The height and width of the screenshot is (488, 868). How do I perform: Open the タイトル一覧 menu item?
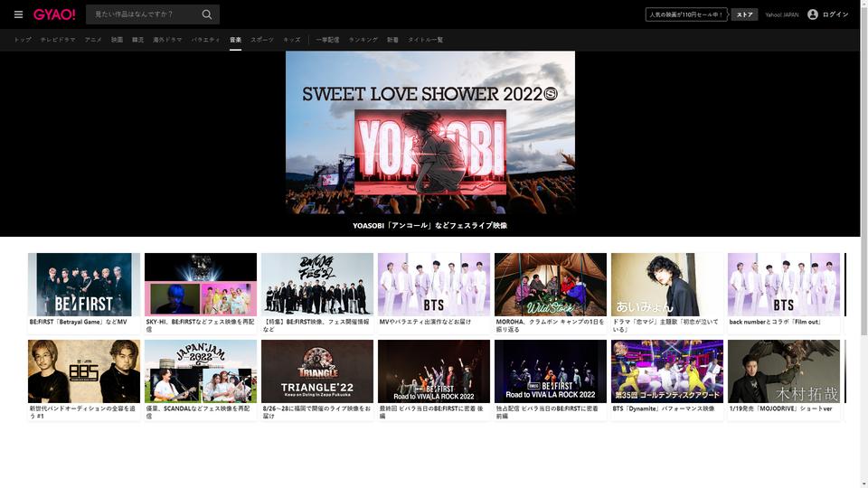(425, 40)
